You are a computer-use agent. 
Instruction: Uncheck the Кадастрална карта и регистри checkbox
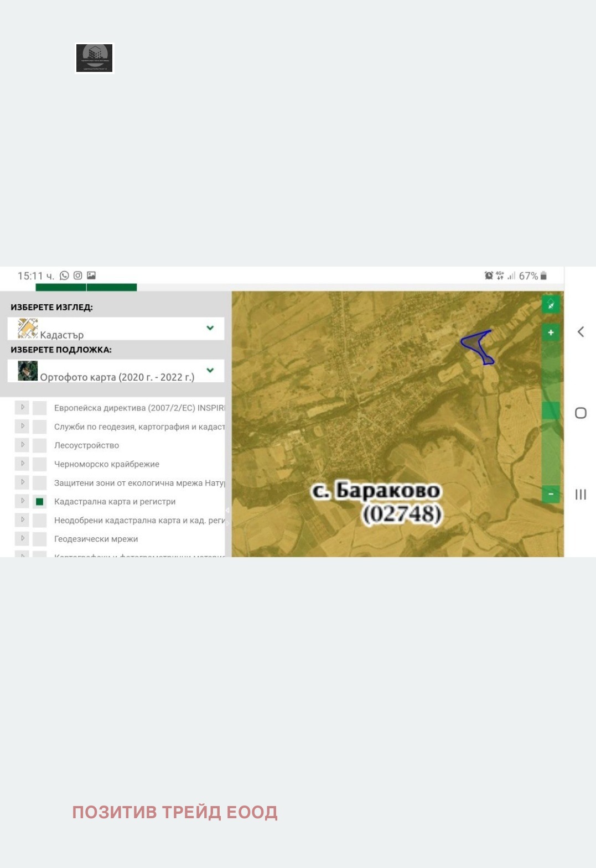[x=39, y=502]
